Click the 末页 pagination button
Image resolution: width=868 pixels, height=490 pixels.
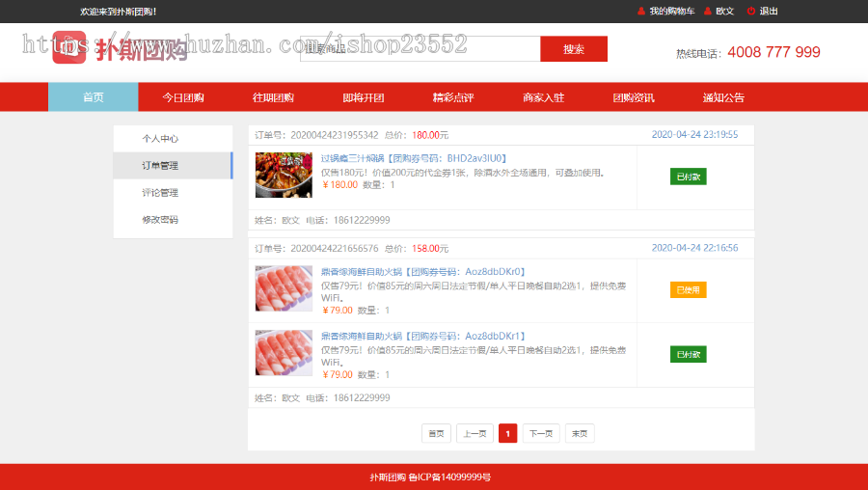580,433
